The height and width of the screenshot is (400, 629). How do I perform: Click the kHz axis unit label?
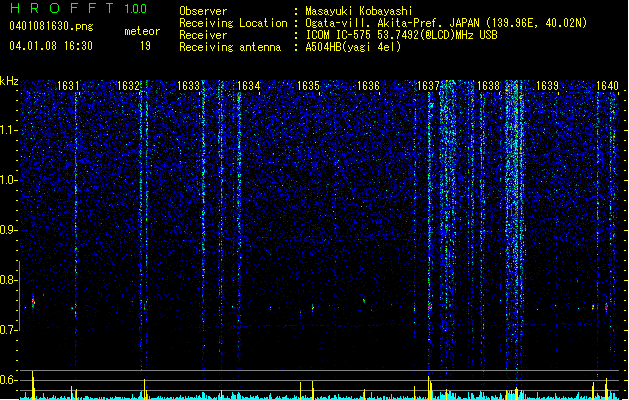9,81
